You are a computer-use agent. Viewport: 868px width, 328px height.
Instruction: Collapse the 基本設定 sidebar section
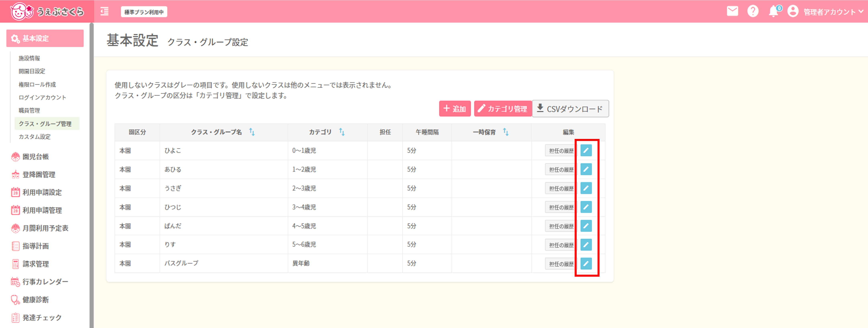45,38
